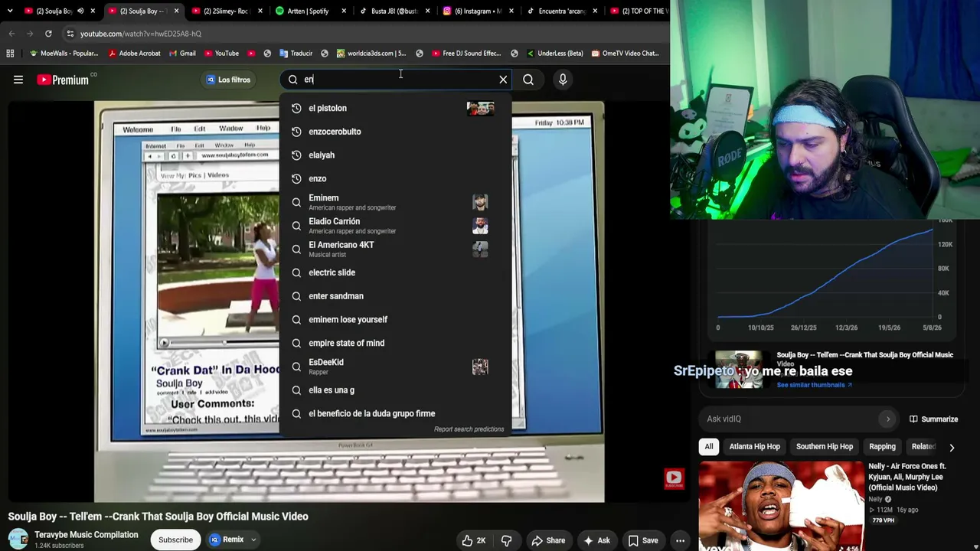Open Nelly Air Force Ones video thumbnail
The height and width of the screenshot is (551, 980).
coord(781,506)
